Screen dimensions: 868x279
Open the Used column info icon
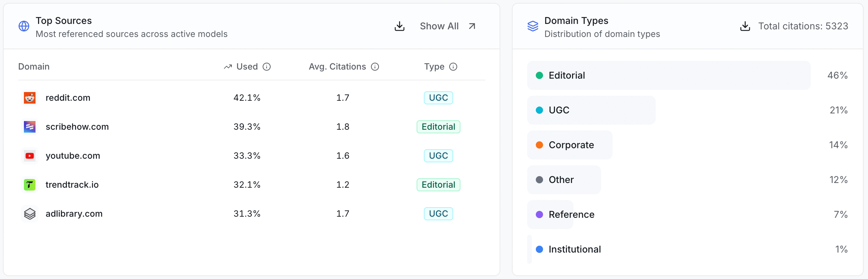[x=267, y=67]
